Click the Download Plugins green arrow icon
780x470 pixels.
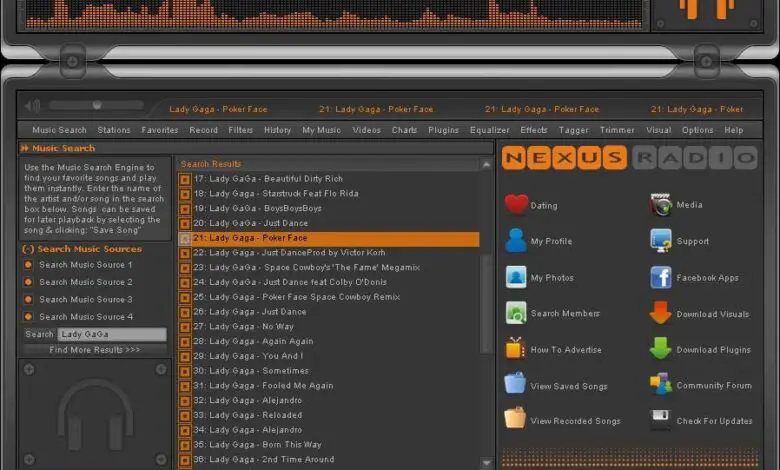pos(660,348)
